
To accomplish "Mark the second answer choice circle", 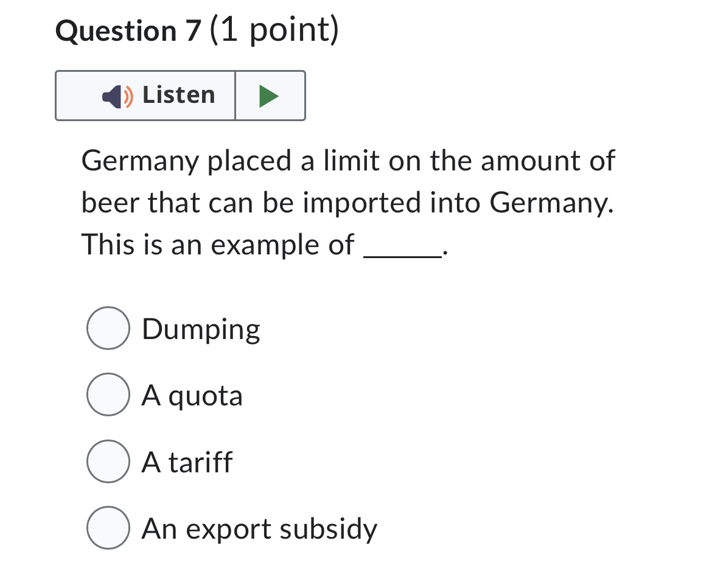I will pyautogui.click(x=108, y=395).
